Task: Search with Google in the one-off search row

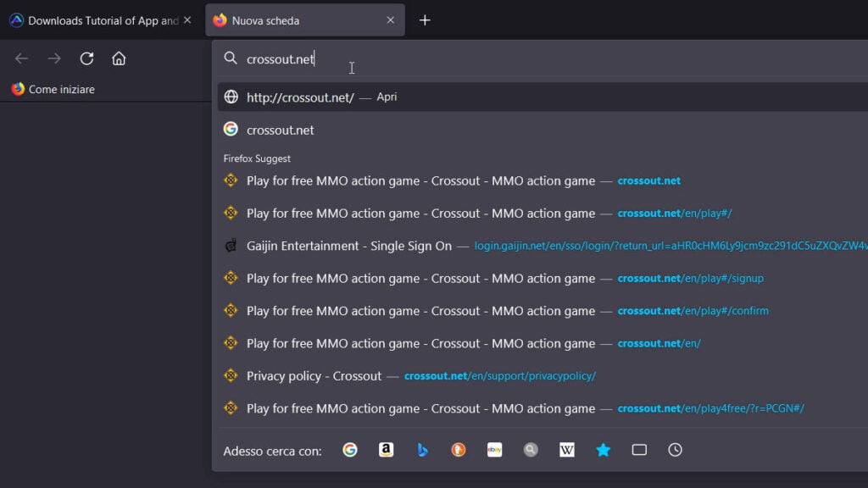Action: point(350,450)
